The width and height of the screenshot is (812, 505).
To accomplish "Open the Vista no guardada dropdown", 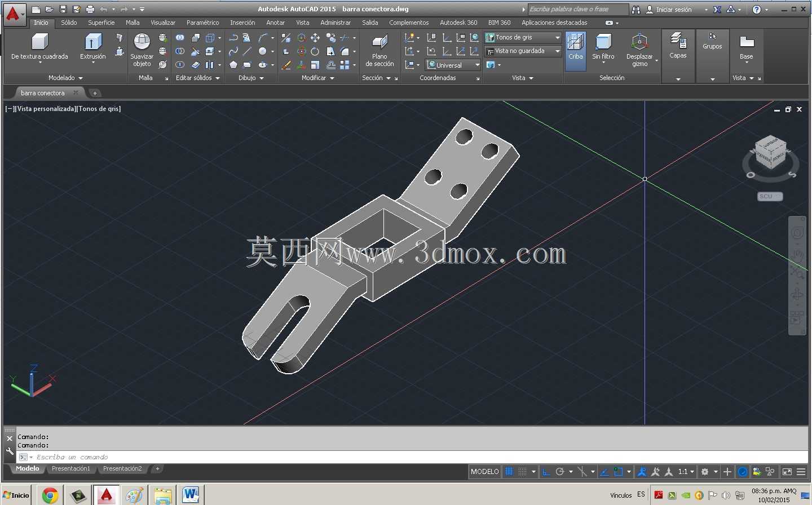I will point(523,51).
